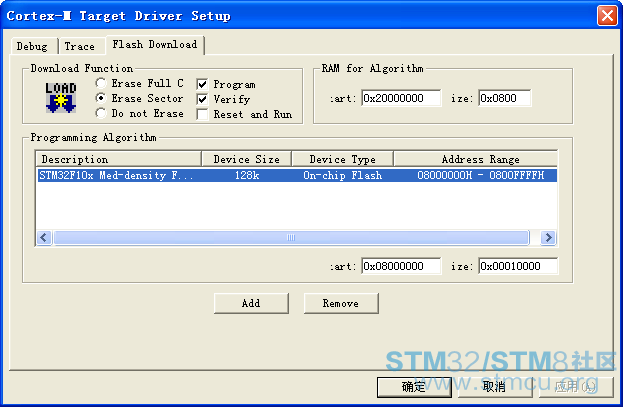Click the Address Range column header
Screen dimensions: 623x407
click(x=476, y=159)
